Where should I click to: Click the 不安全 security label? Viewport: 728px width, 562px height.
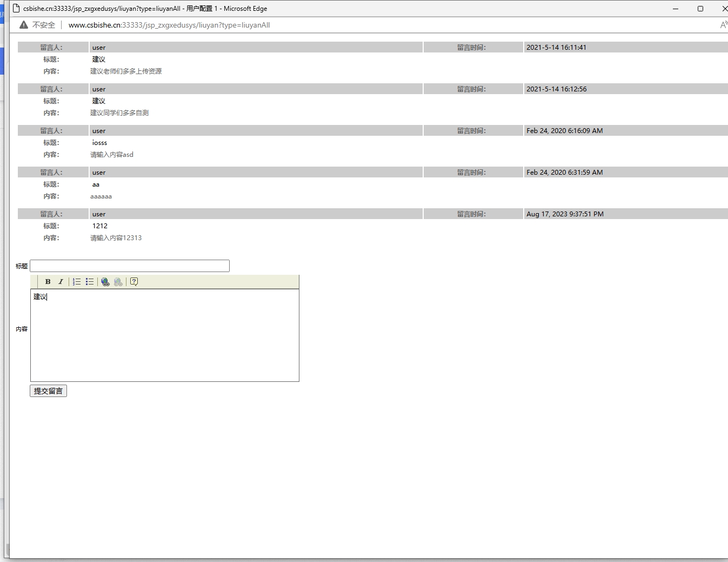pos(44,25)
